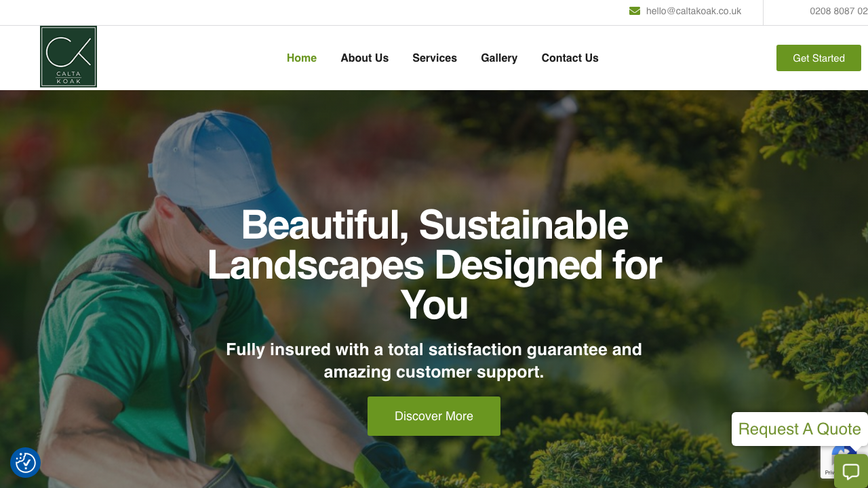This screenshot has width=868, height=488.
Task: Select Services in the navigation
Action: (x=435, y=58)
